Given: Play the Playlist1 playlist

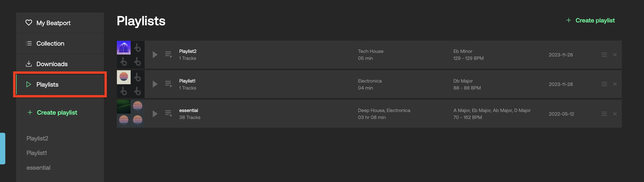Looking at the screenshot, I should click(155, 84).
